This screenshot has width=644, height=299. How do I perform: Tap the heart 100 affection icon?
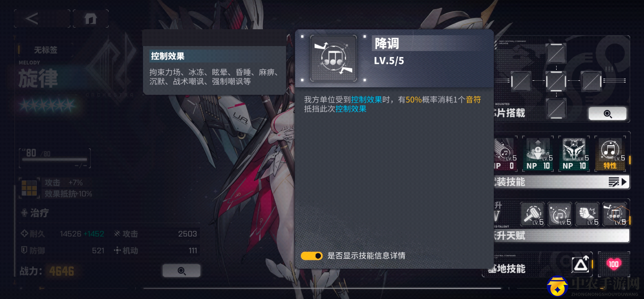click(x=613, y=264)
